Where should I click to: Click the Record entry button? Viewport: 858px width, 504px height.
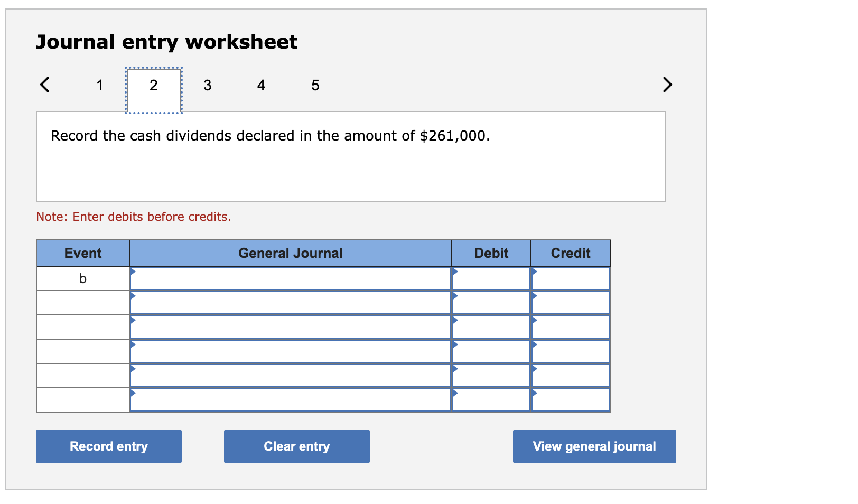(109, 446)
